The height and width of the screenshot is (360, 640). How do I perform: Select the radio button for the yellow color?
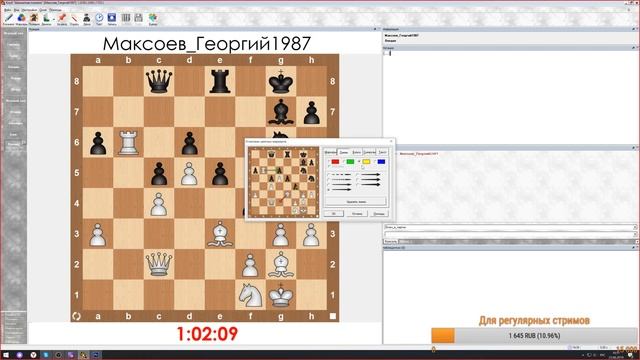pos(359,161)
